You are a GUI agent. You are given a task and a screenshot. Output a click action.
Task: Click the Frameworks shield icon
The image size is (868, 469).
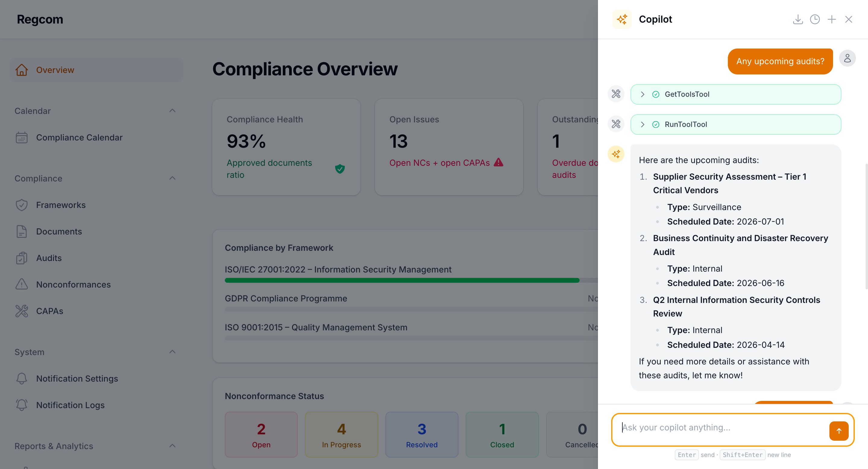point(22,205)
